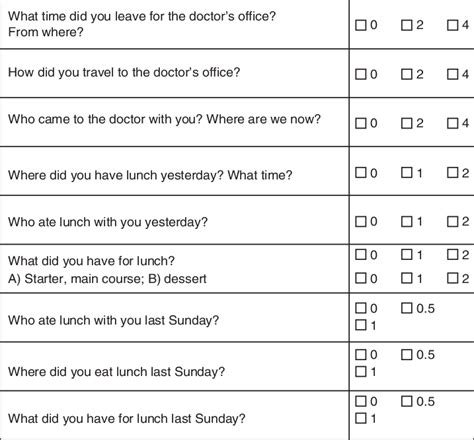Check 0.5 for where lunch last Sunday
The width and height of the screenshot is (474, 440).
pyautogui.click(x=407, y=355)
